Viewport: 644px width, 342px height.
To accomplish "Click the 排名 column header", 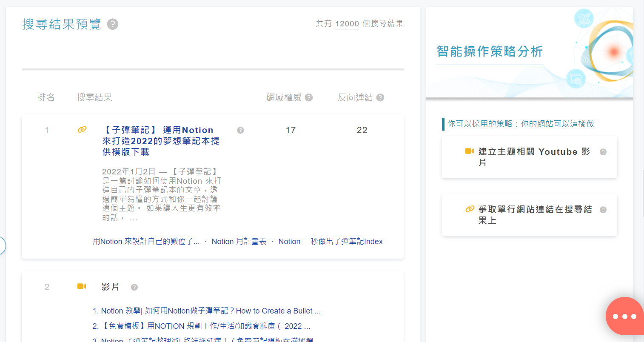I will click(x=46, y=97).
